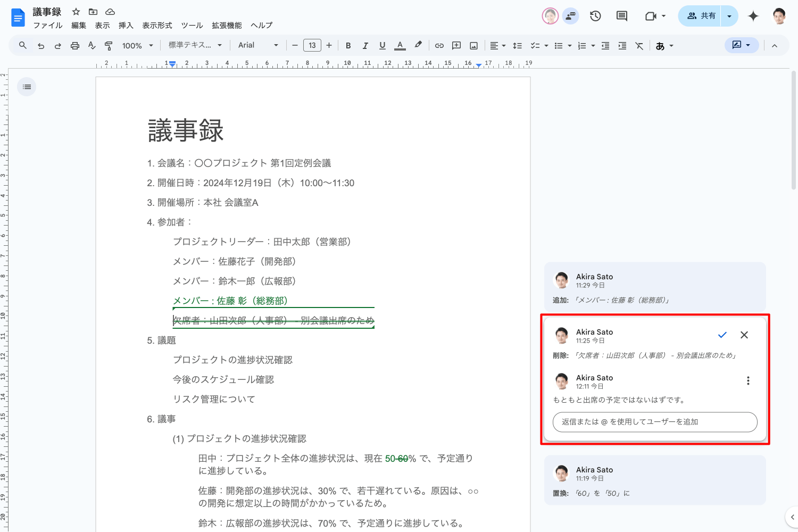Image resolution: width=798 pixels, height=532 pixels.
Task: Insert an image
Action: click(x=473, y=46)
